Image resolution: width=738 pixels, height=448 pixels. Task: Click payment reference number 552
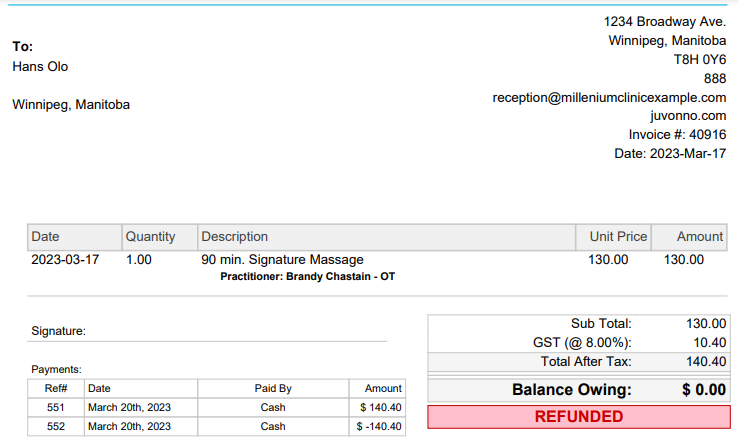pos(56,426)
